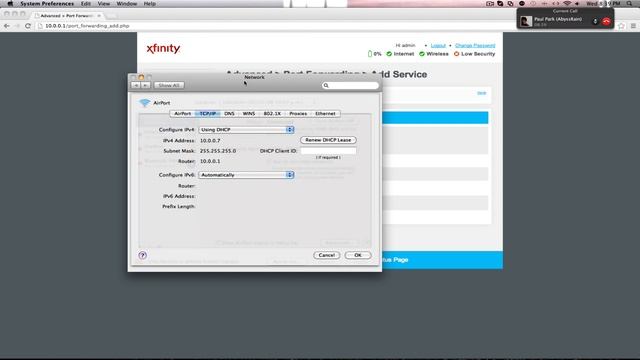Click the battery 0% indicator
Screen dimensions: 640x360
(x=374, y=54)
